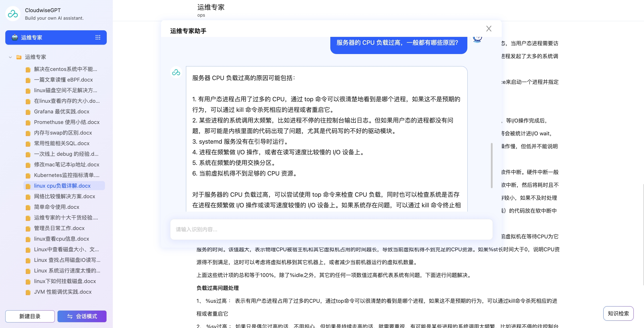
Task: Open 在linux查看内存的大小.do... file
Action: [67, 101]
